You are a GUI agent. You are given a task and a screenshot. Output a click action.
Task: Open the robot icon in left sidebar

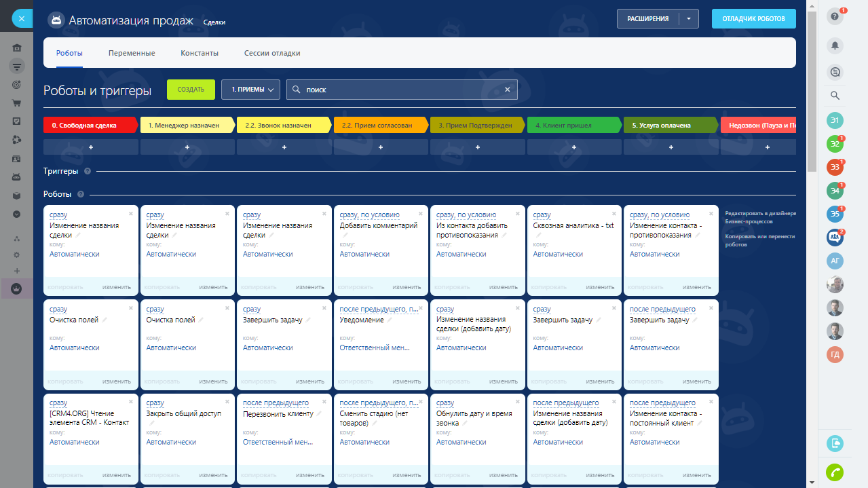click(17, 176)
